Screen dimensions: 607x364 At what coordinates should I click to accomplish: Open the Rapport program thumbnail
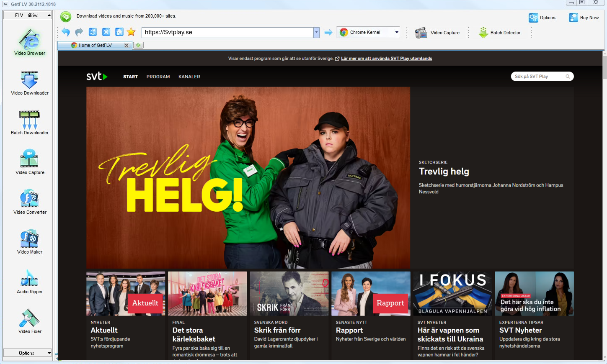[x=371, y=293]
